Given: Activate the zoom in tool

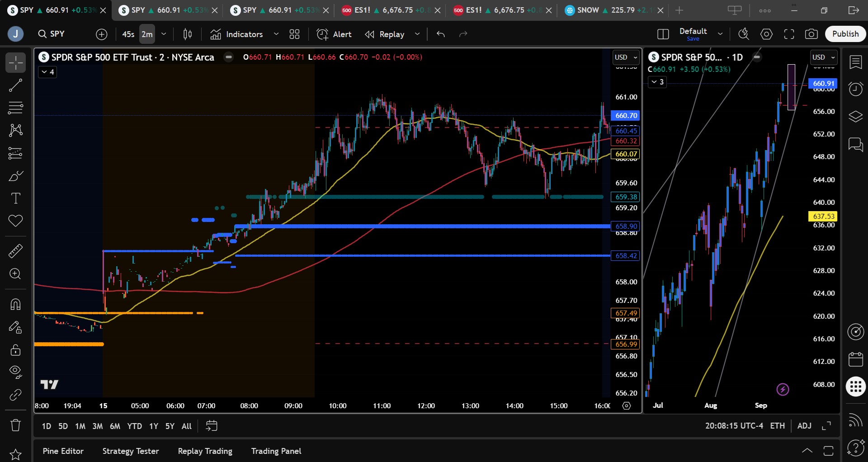Looking at the screenshot, I should 15,274.
